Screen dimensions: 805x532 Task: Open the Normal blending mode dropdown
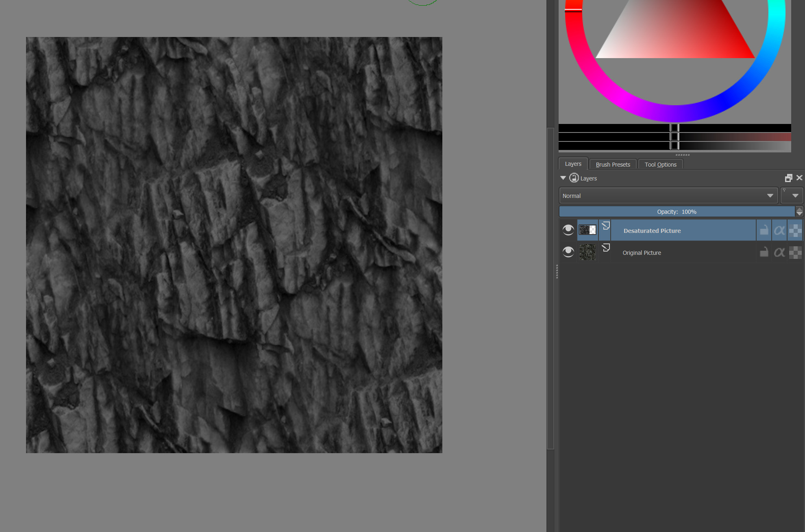[668, 195]
